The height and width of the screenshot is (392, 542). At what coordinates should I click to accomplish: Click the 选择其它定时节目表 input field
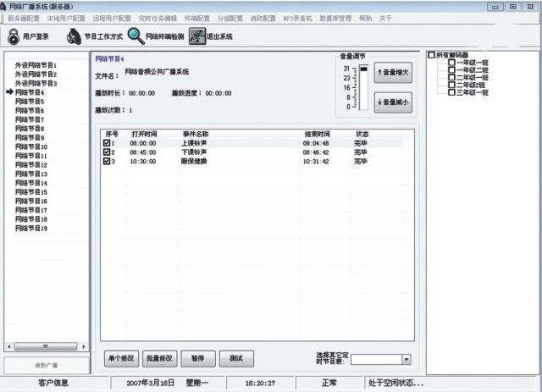click(376, 360)
